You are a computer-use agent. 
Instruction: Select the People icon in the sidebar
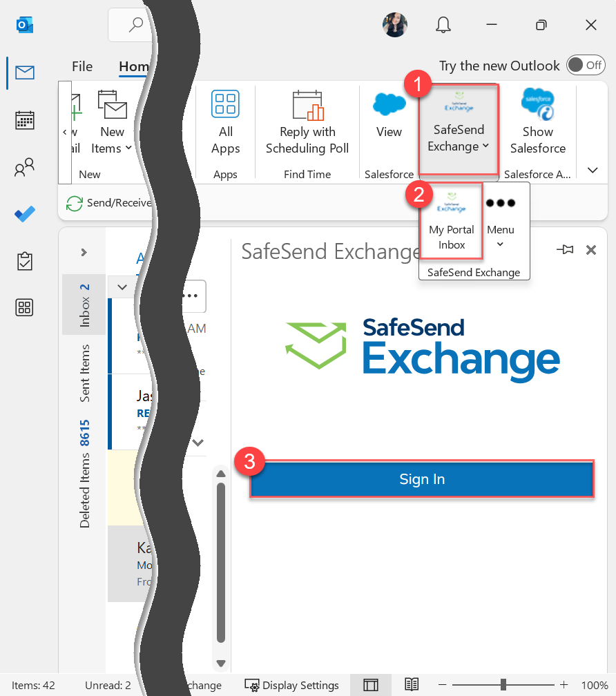click(24, 167)
